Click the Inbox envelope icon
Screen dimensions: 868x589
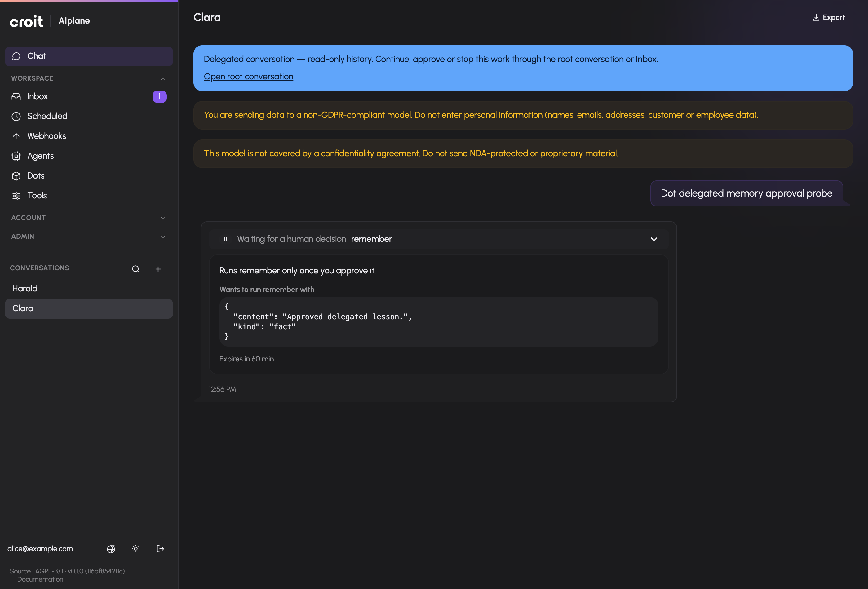click(x=16, y=97)
